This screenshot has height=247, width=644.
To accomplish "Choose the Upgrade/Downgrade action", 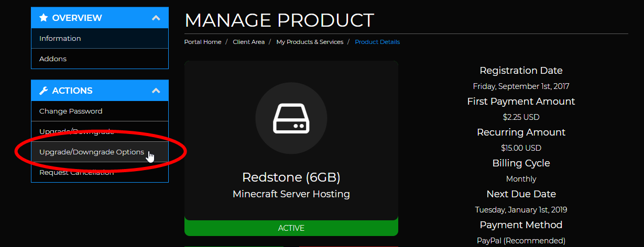I will point(76,131).
